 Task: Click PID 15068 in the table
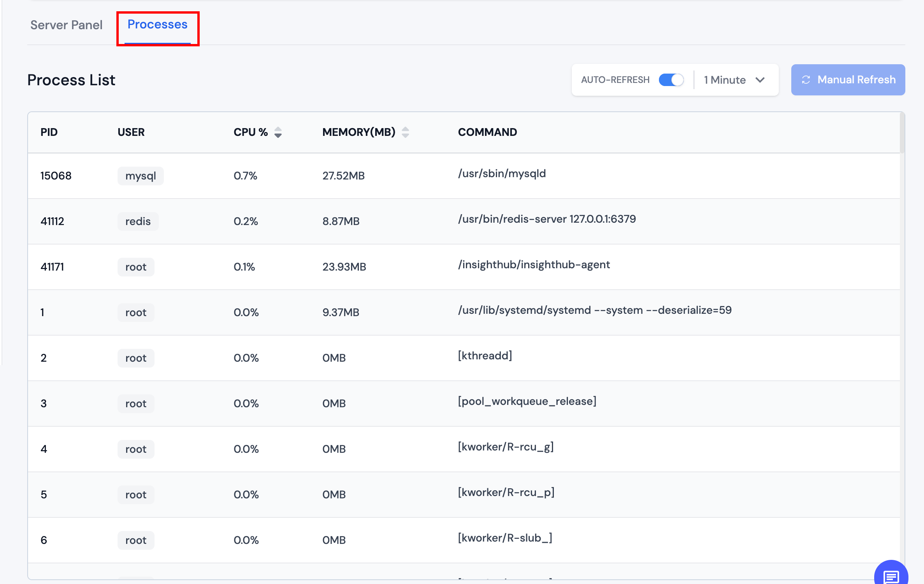pos(56,176)
